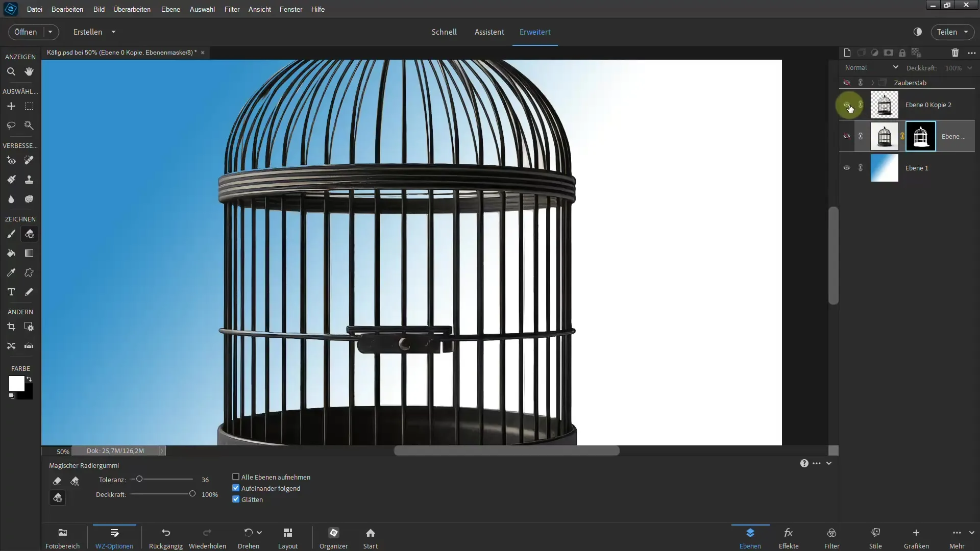Select the Sponge tool

29,199
